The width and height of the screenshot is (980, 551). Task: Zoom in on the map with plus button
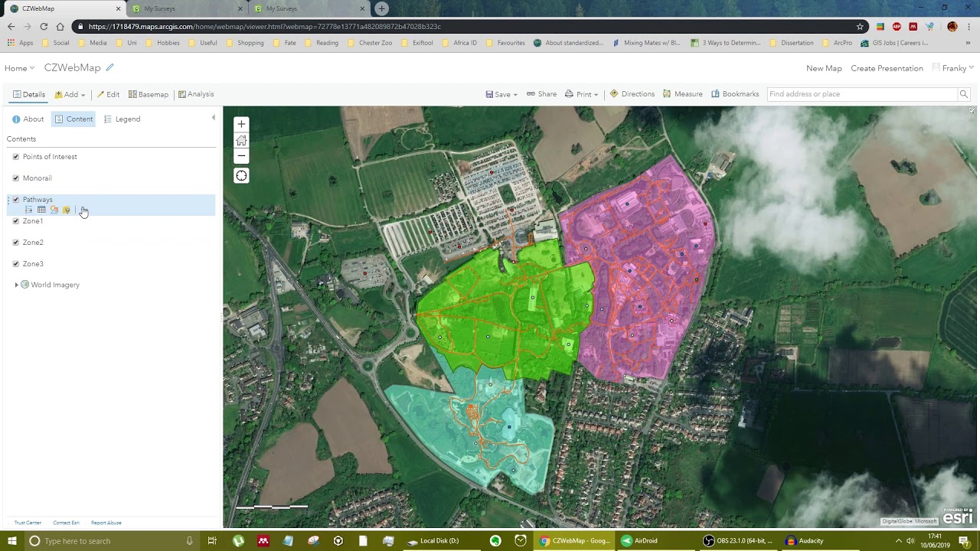click(x=241, y=124)
